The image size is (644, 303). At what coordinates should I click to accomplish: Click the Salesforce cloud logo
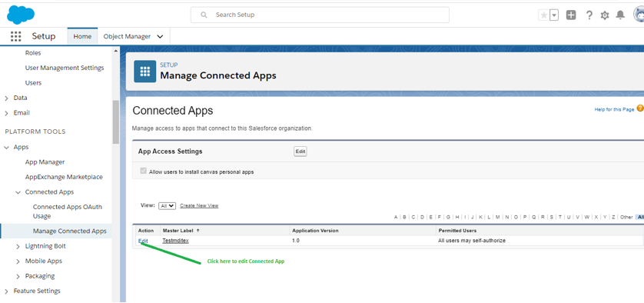21,15
